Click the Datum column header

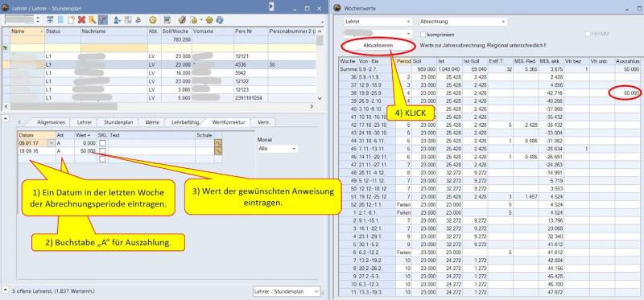[36, 135]
